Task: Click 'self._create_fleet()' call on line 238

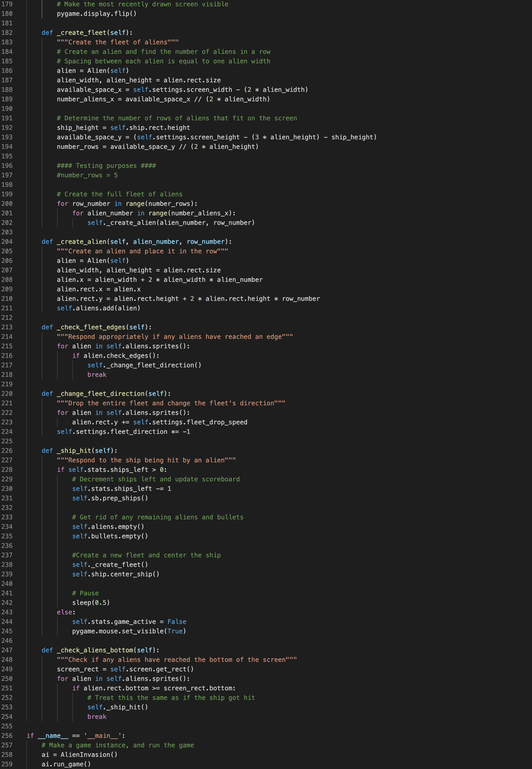Action: click(x=110, y=565)
